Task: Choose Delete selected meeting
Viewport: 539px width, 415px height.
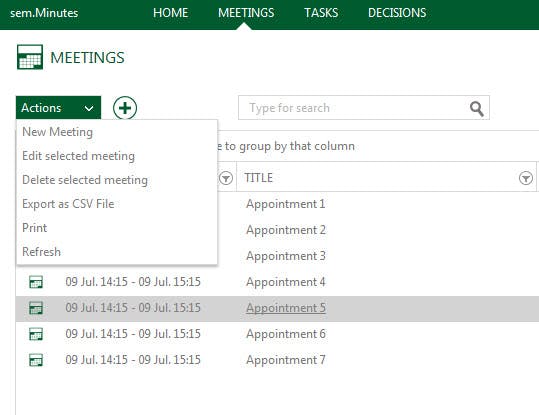Action: point(85,180)
